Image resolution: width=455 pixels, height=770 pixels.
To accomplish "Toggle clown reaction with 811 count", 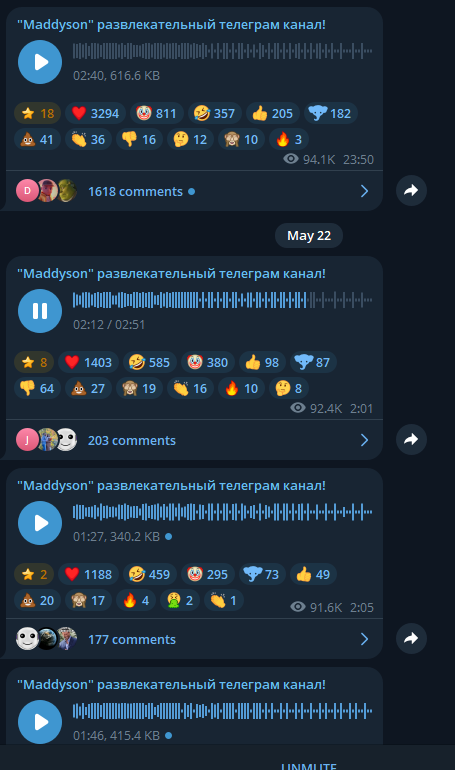I will point(157,113).
